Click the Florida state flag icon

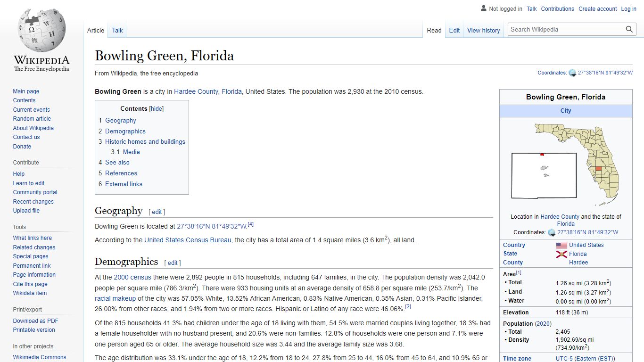[561, 254]
